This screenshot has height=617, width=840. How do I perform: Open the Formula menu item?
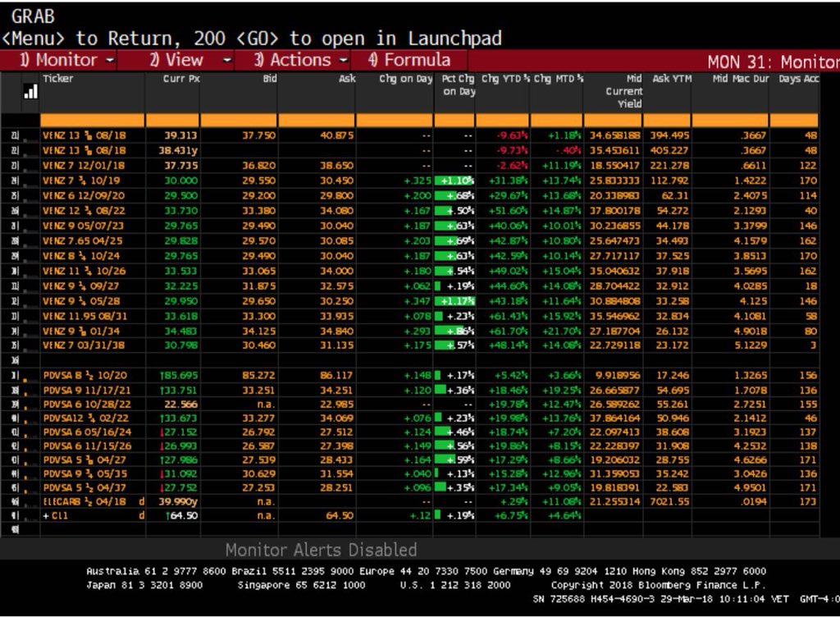point(410,61)
